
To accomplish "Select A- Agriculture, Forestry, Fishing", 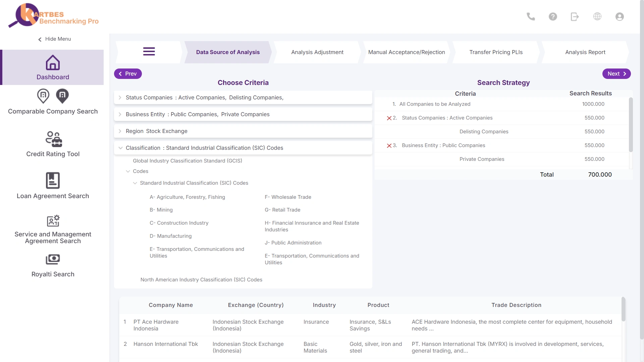I will 187,197.
